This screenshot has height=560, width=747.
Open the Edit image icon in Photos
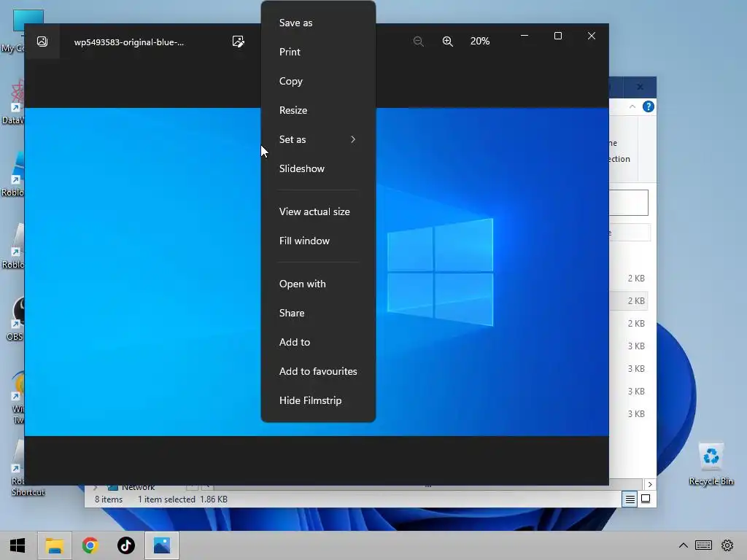pyautogui.click(x=239, y=42)
